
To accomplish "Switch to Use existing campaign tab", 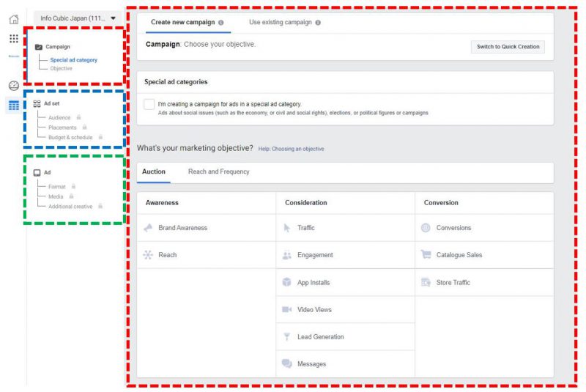I will coord(280,23).
